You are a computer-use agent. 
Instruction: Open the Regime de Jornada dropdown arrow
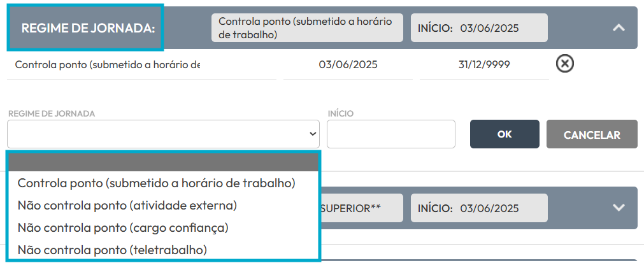pos(313,134)
